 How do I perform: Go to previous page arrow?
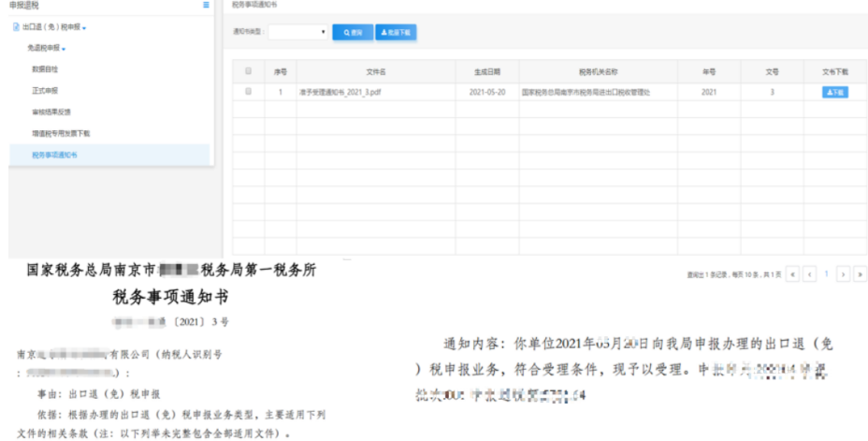pos(810,273)
